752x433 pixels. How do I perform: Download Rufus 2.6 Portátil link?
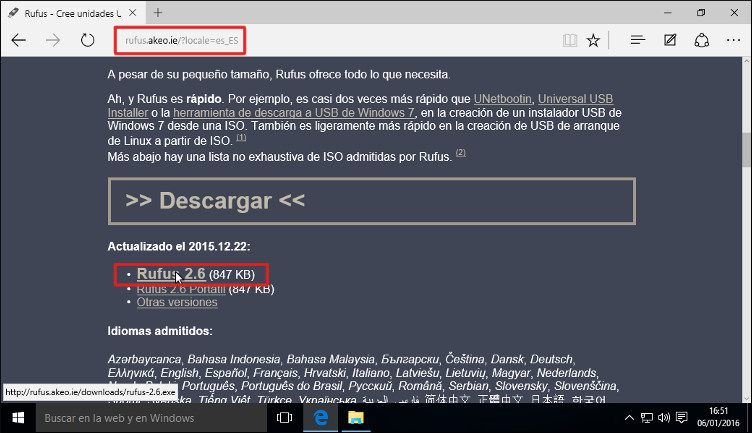click(181, 289)
